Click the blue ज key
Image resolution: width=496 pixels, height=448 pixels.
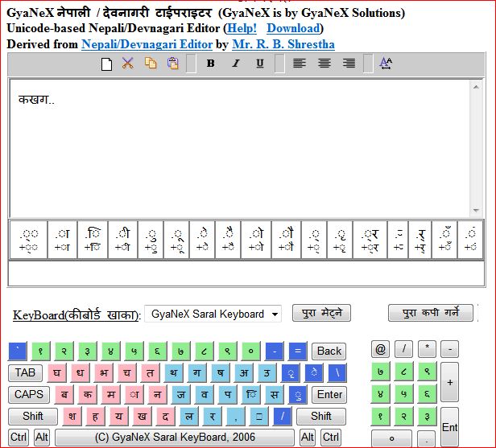pyautogui.click(x=181, y=395)
